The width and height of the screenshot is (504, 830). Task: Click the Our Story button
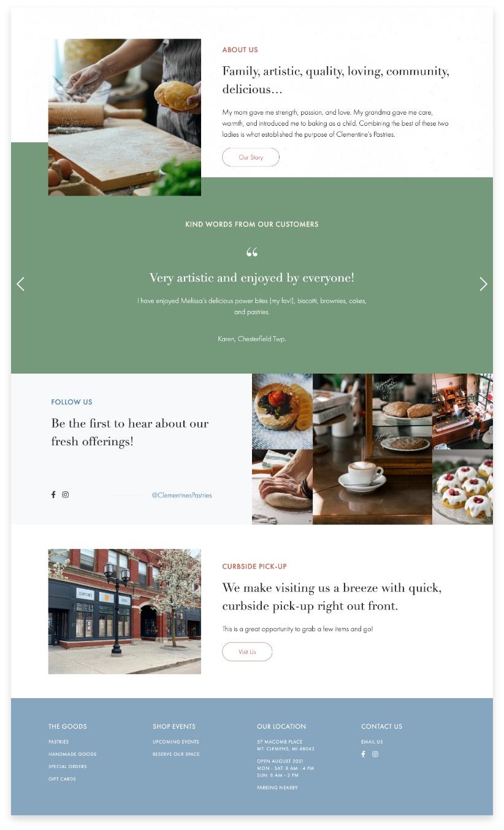click(x=251, y=157)
